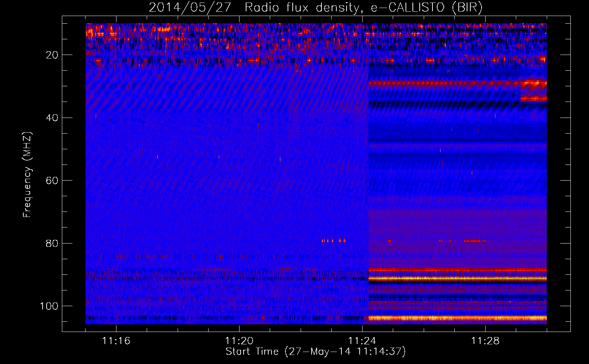Click the 11:24 time tick label
The height and width of the screenshot is (364, 589).
click(x=362, y=341)
